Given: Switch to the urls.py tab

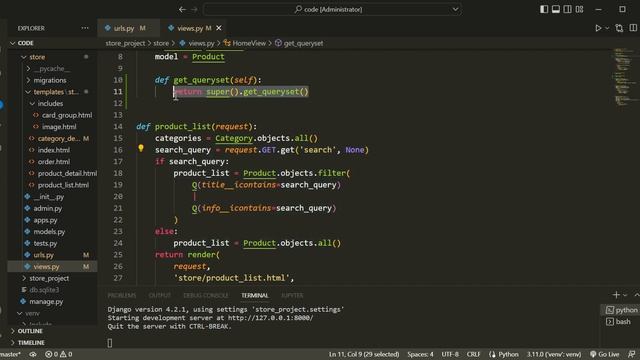Looking at the screenshot, I should (124, 28).
